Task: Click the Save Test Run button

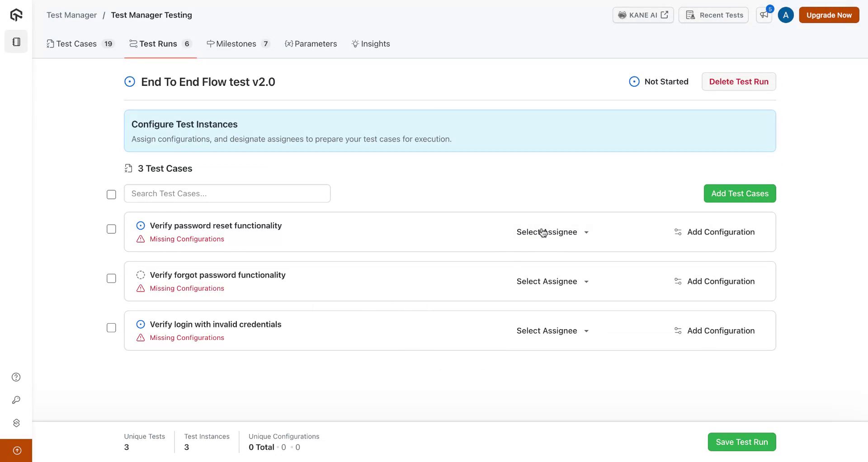Action: [741, 442]
